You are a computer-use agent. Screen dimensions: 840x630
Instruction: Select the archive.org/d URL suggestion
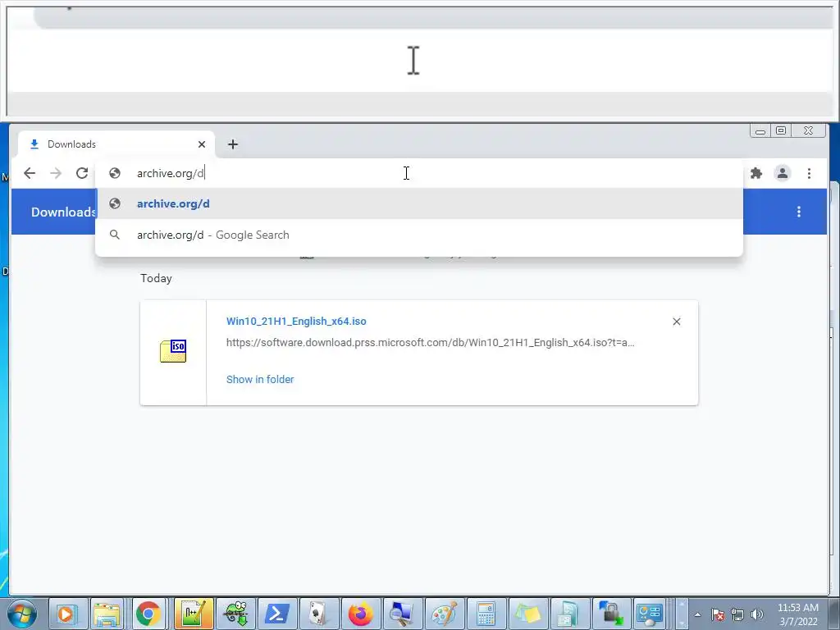tap(419, 203)
